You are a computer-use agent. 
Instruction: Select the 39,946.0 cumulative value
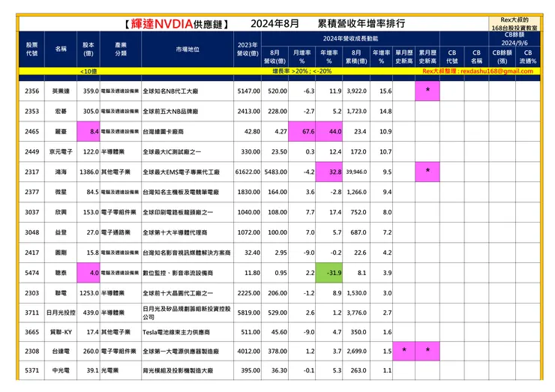point(356,172)
